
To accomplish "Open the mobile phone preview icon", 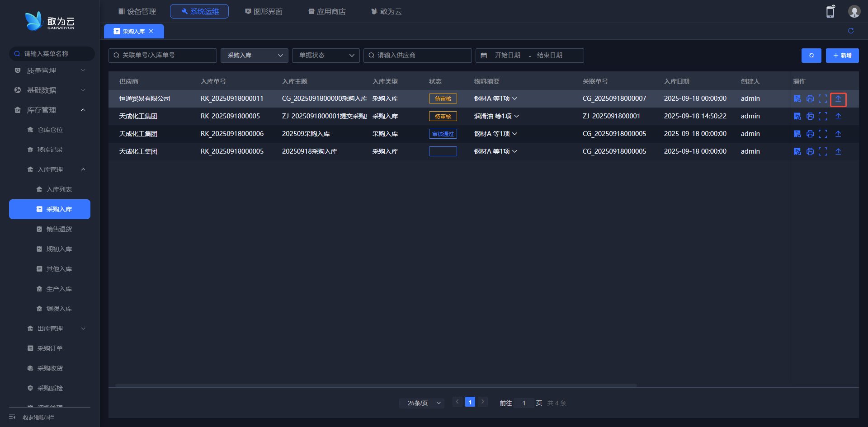I will click(x=830, y=12).
